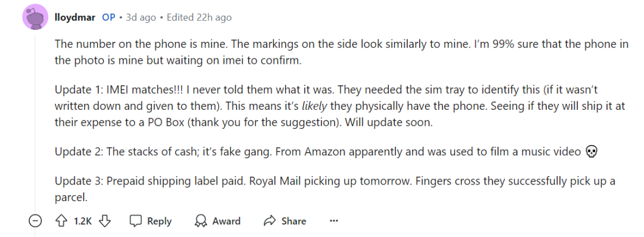Image resolution: width=644 pixels, height=237 pixels.
Task: Upvote the lloydmar comment
Action: click(x=60, y=221)
